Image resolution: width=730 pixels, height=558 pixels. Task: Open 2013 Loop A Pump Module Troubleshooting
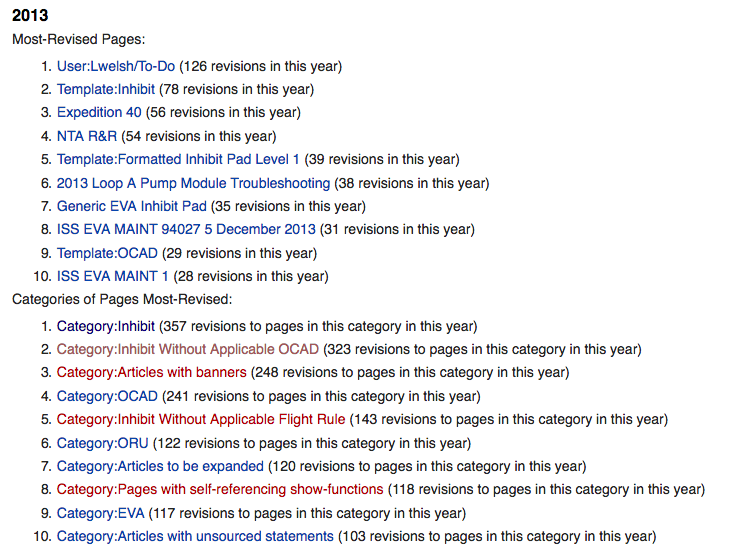(193, 183)
